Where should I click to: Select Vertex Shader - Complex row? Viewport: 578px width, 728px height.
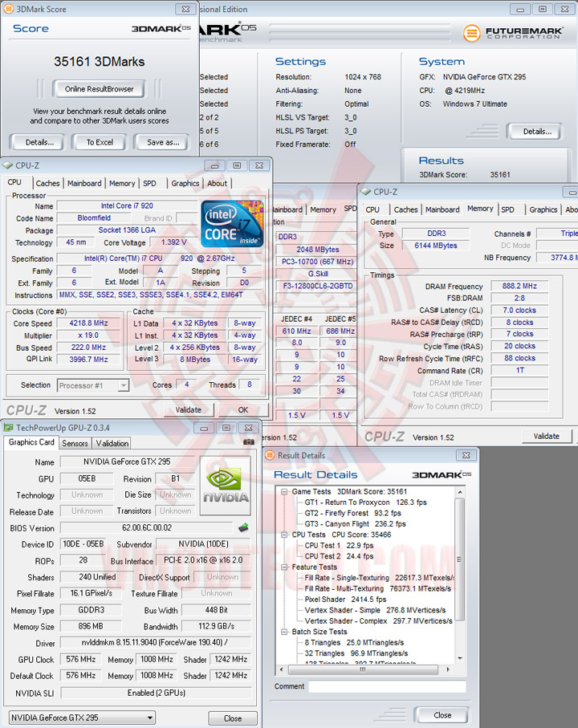click(378, 620)
